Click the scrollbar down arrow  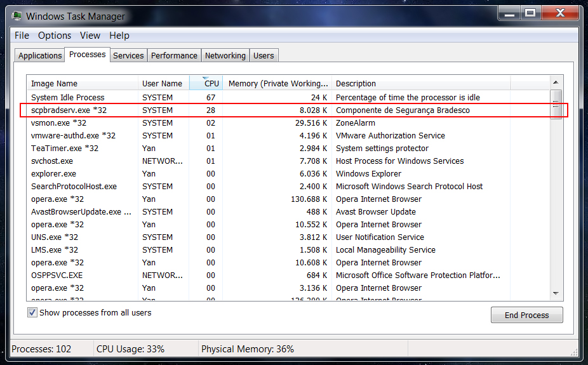point(556,293)
